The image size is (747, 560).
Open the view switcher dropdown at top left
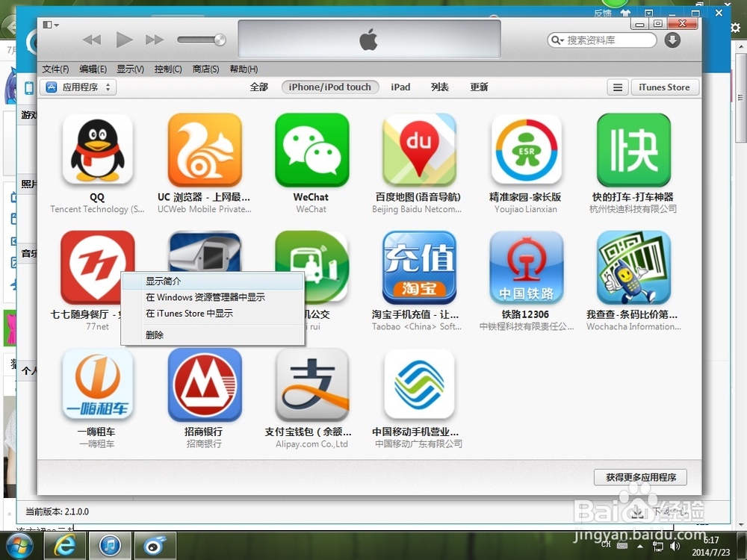[x=49, y=25]
